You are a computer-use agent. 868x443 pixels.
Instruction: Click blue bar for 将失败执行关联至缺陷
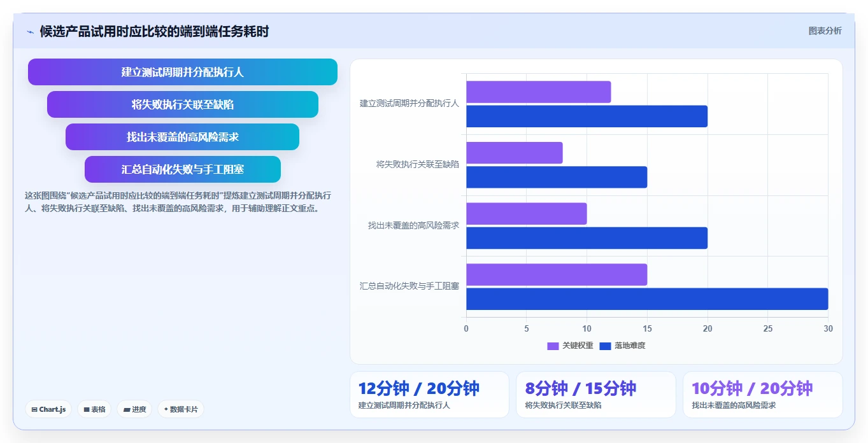coord(557,177)
